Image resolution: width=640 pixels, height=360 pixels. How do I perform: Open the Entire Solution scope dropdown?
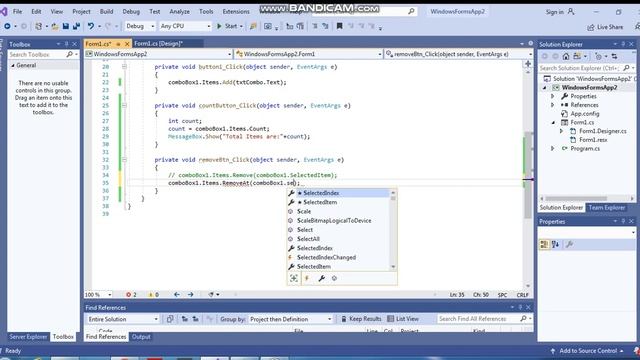pos(123,319)
